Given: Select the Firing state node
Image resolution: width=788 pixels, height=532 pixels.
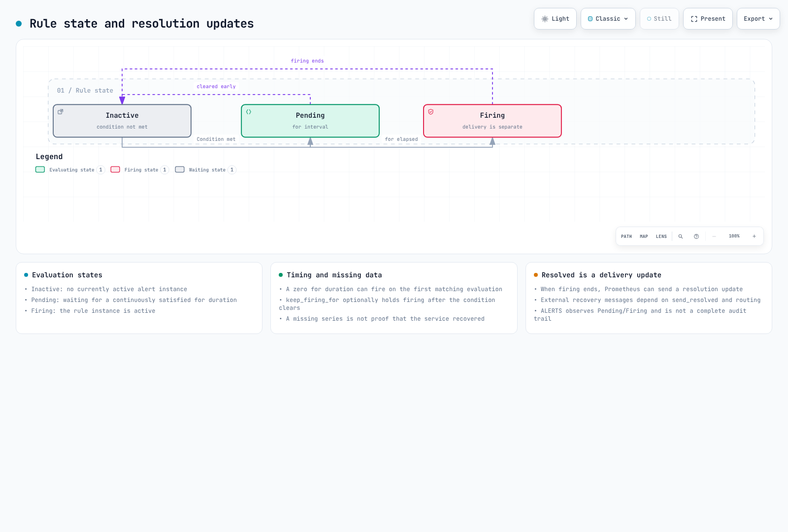Looking at the screenshot, I should coord(492,121).
